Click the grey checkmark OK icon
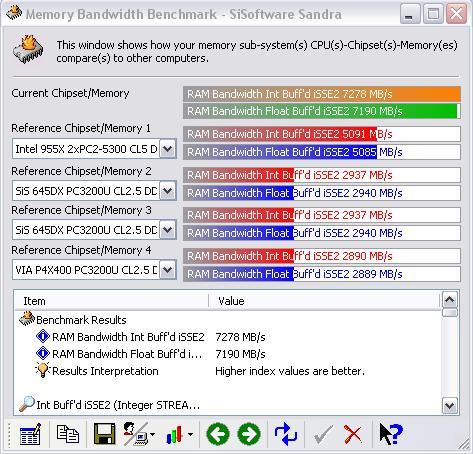The image size is (473, 454). coord(322,434)
